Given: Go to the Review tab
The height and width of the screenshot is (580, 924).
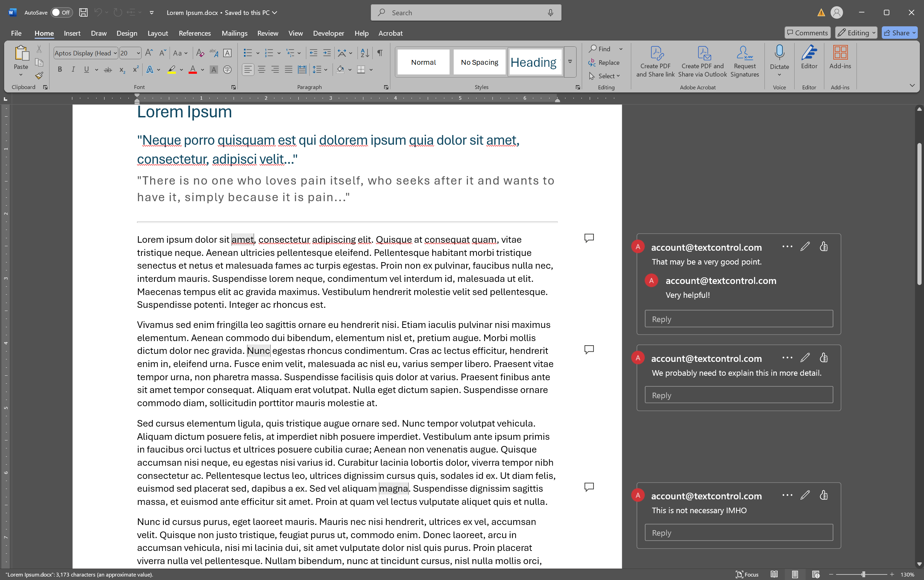Looking at the screenshot, I should tap(268, 33).
